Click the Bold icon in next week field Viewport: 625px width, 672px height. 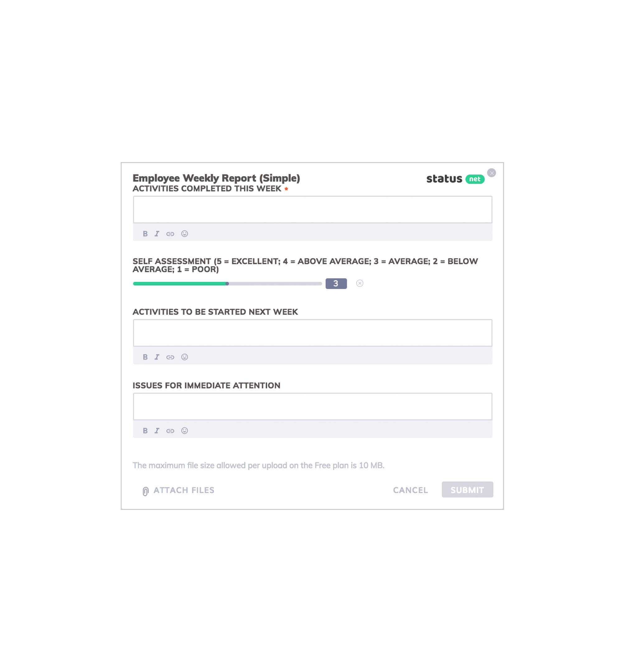tap(145, 357)
